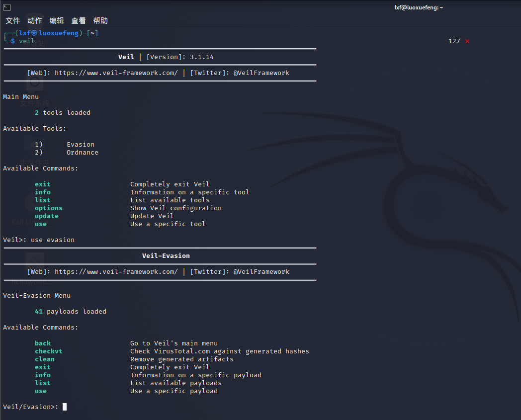Click the 'Veil-Evasion' banner title
The image size is (521, 420).
(166, 256)
